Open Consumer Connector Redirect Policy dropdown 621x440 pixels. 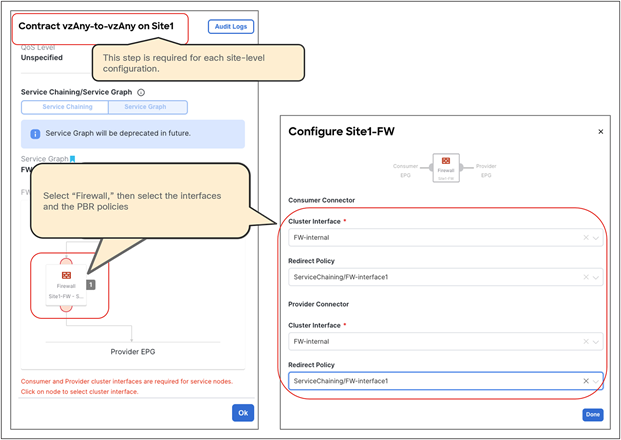point(446,277)
